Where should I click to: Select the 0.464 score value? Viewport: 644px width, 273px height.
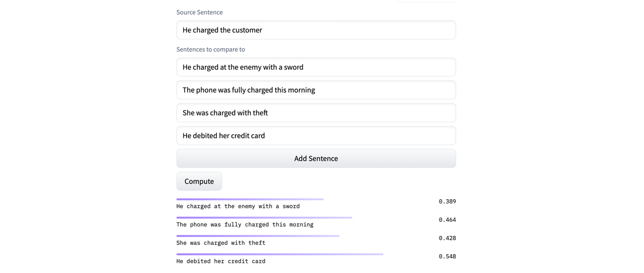click(447, 220)
